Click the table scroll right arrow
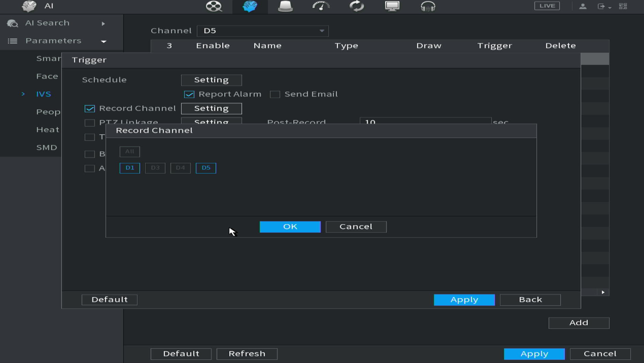 pos(603,293)
